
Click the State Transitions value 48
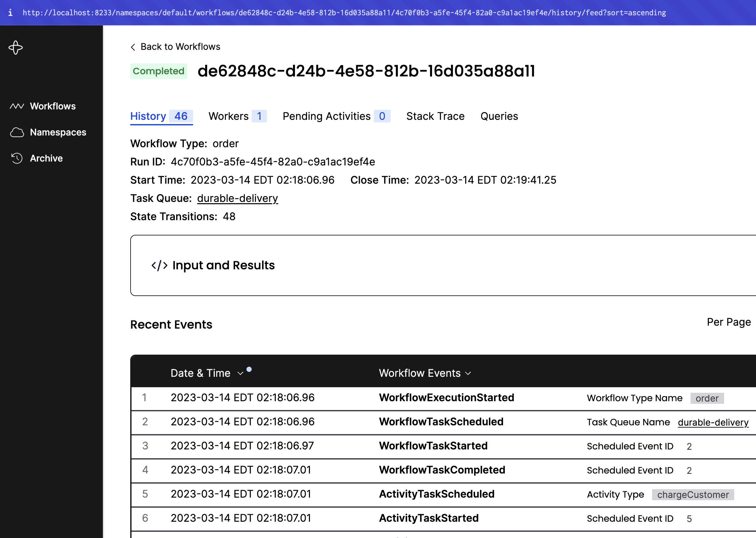click(229, 216)
